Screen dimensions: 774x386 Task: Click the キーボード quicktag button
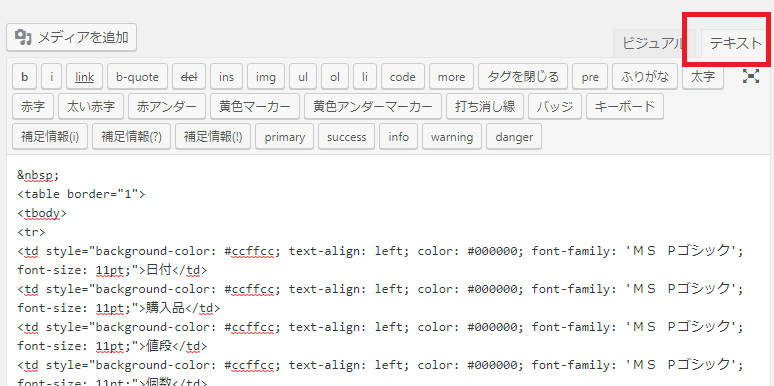(625, 107)
